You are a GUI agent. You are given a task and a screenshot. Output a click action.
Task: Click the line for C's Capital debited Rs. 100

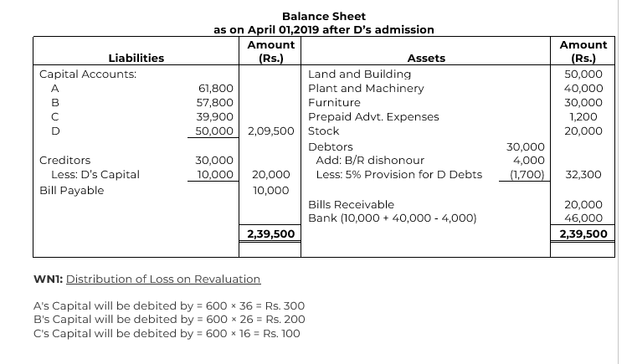tap(167, 334)
